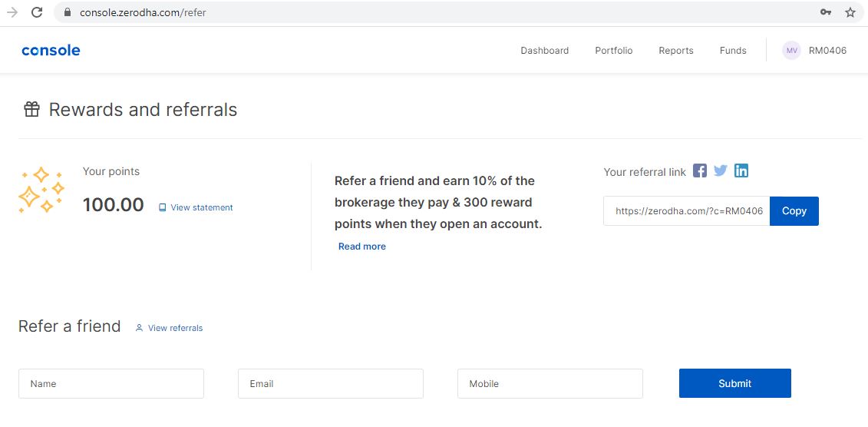Click the 100.00 points value
868x427 pixels.
tap(113, 205)
